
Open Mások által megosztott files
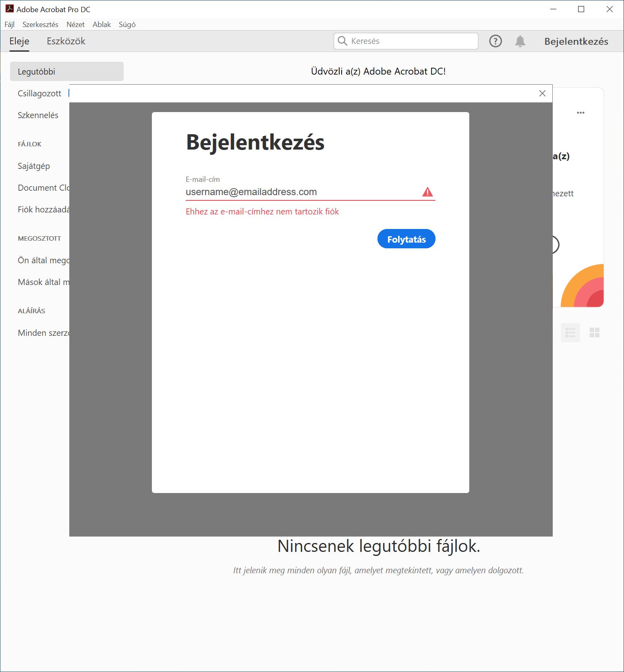coord(44,282)
